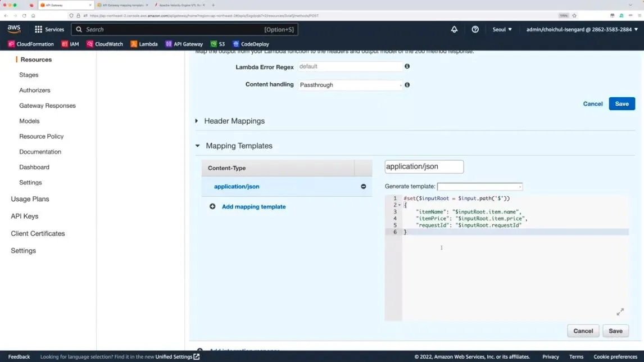
Task: Open the Seoul region selector
Action: [x=502, y=30]
